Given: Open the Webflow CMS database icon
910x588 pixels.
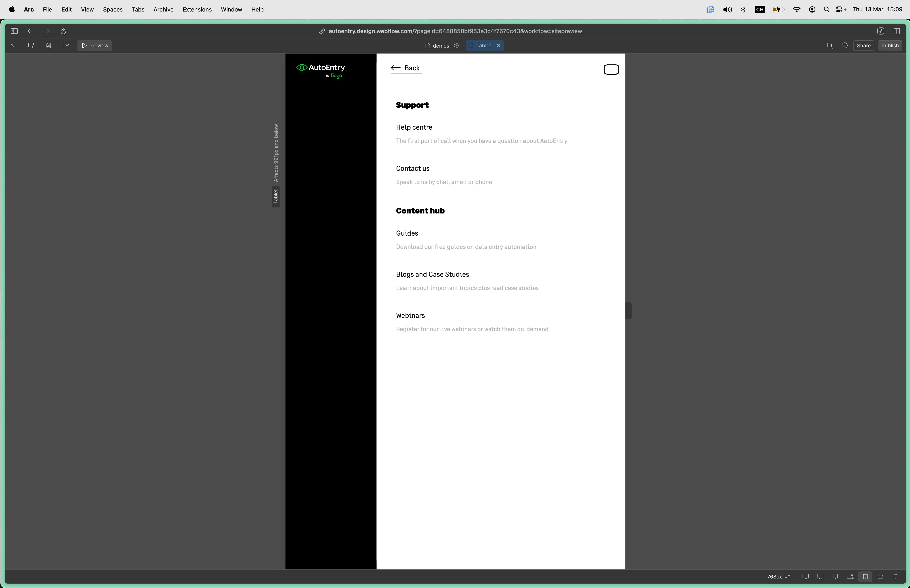Looking at the screenshot, I should 48,45.
